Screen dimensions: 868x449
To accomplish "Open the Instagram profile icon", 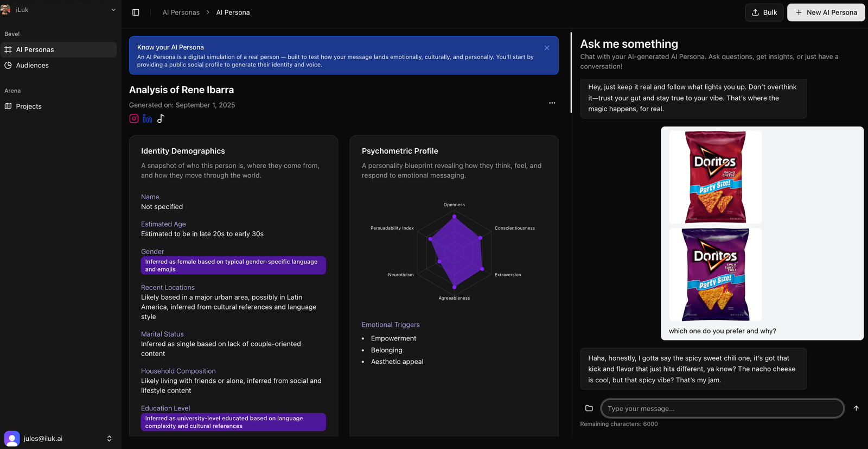I will click(134, 118).
